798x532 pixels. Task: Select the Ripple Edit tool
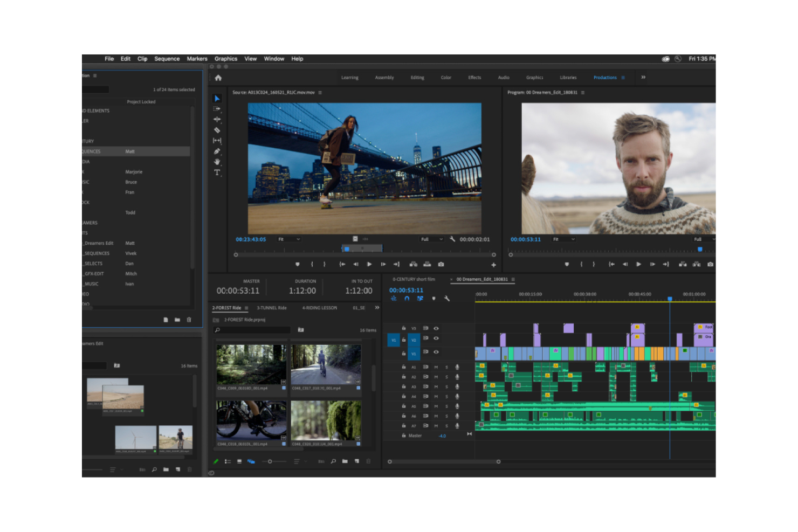(x=217, y=119)
